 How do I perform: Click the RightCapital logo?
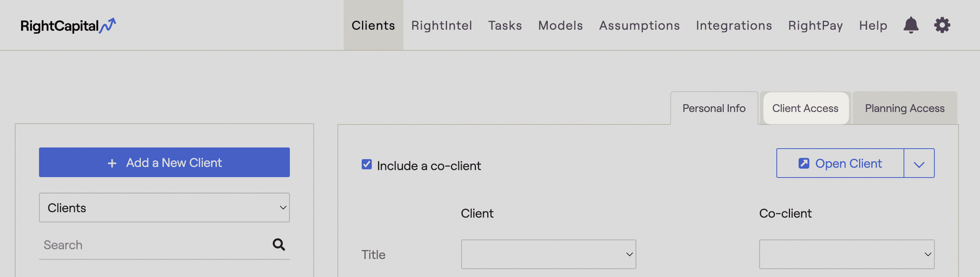(x=68, y=26)
